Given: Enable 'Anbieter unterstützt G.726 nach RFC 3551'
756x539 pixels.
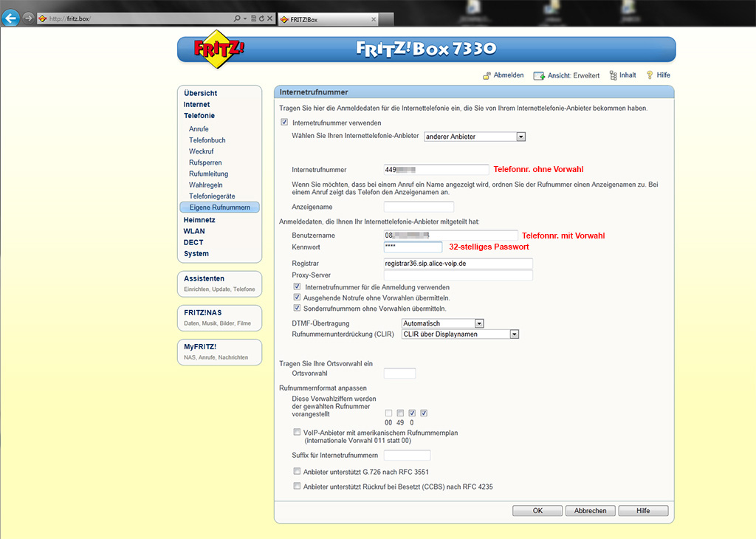Looking at the screenshot, I should pos(297,472).
